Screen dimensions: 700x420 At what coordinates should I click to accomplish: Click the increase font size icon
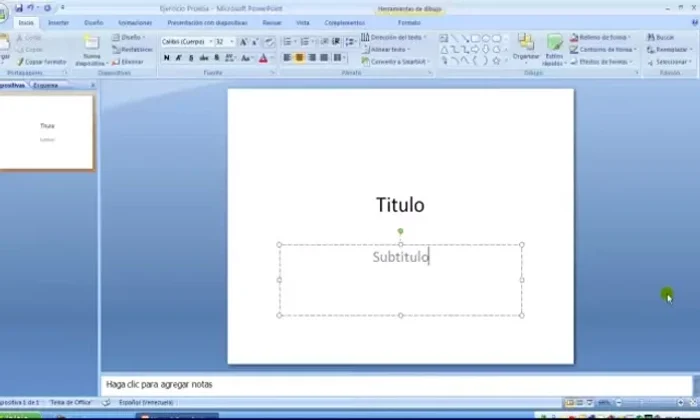click(x=243, y=42)
